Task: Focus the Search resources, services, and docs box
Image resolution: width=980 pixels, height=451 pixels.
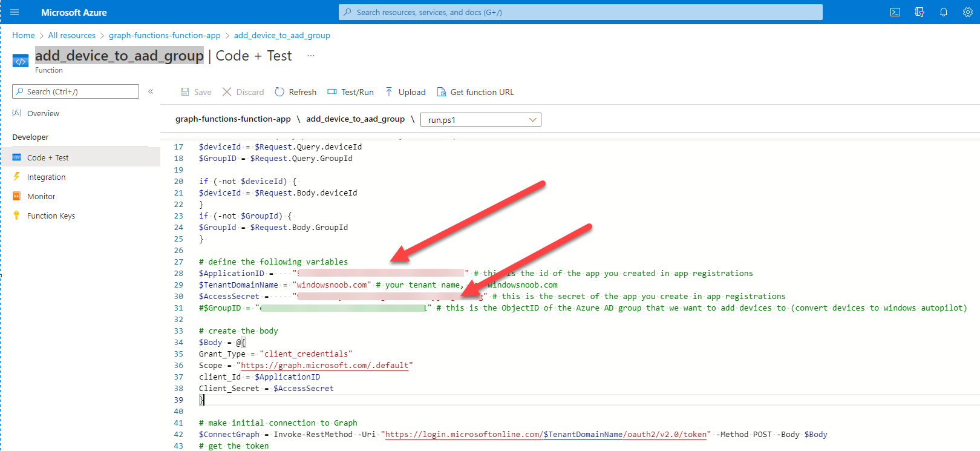Action: point(581,12)
